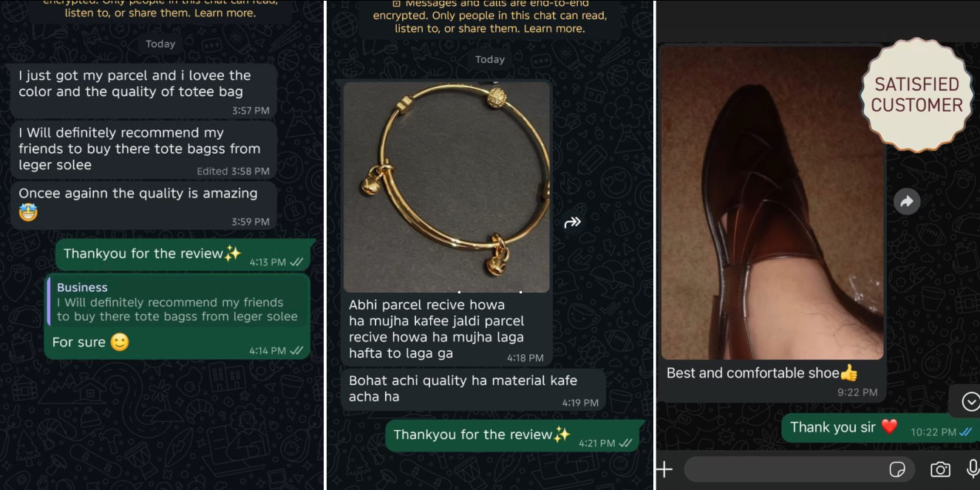This screenshot has width=980, height=490.
Task: Tap the forward arrow beside the shoe photo
Action: pos(907,201)
